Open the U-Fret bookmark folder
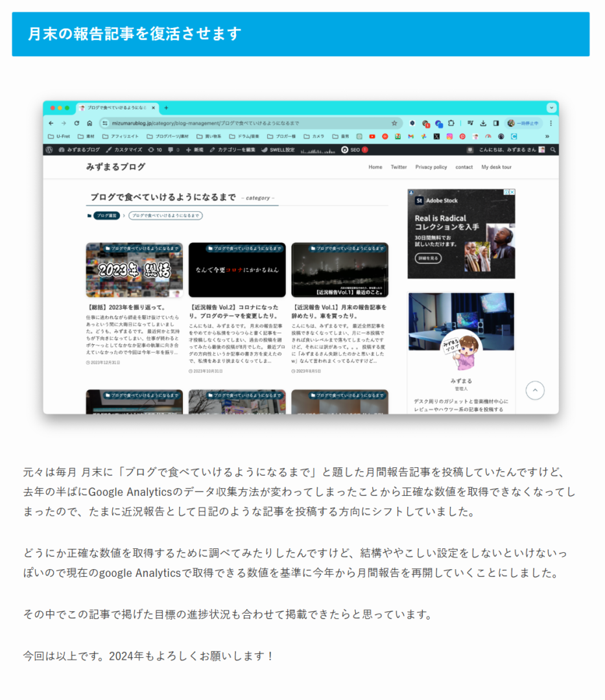Viewport: 605px width, 700px height. [x=59, y=137]
